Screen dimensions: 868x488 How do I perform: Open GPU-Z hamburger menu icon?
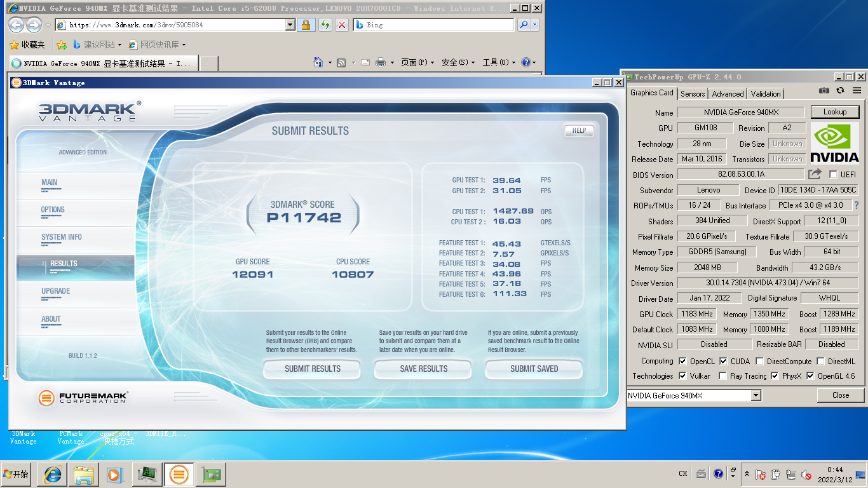tap(857, 91)
